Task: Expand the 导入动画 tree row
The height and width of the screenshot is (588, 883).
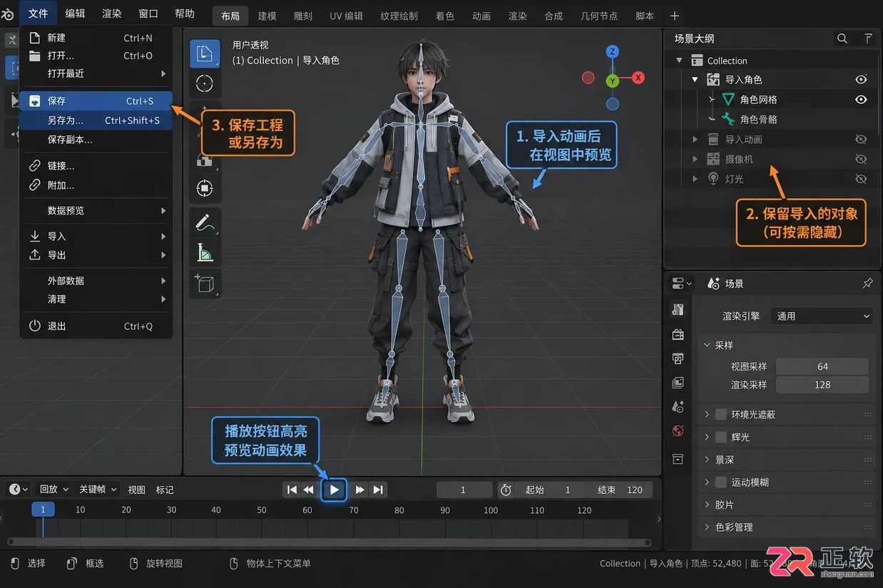Action: pos(695,140)
